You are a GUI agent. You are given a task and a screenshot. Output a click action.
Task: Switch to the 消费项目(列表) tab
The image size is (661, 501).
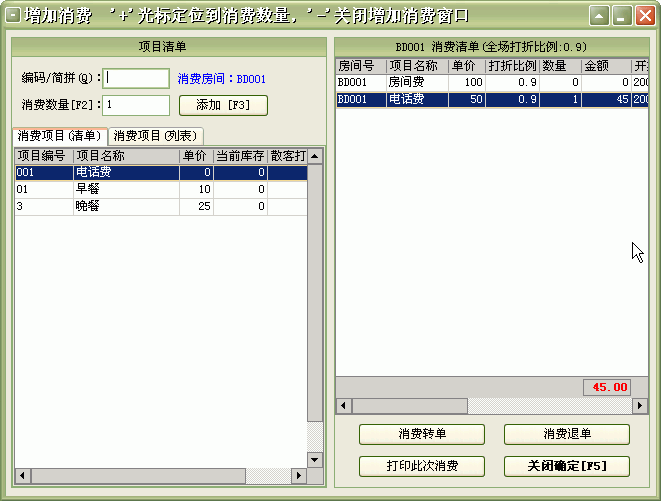point(156,136)
